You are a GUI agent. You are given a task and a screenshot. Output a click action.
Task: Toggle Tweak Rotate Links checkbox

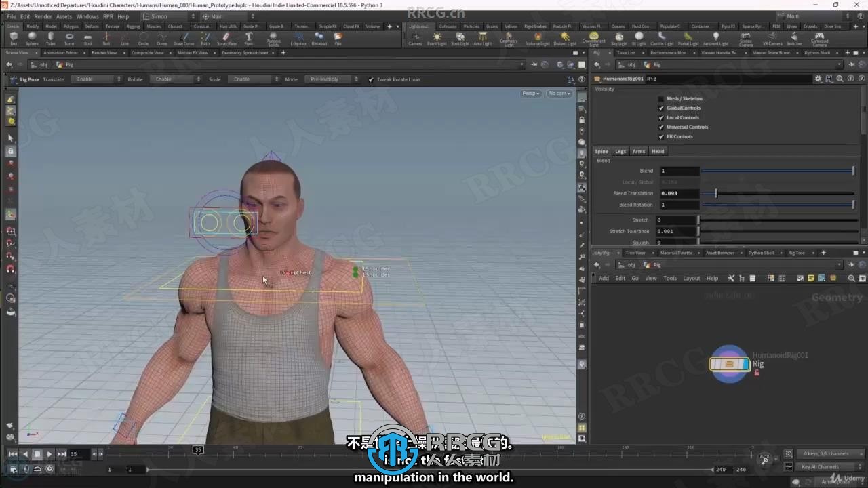point(371,79)
